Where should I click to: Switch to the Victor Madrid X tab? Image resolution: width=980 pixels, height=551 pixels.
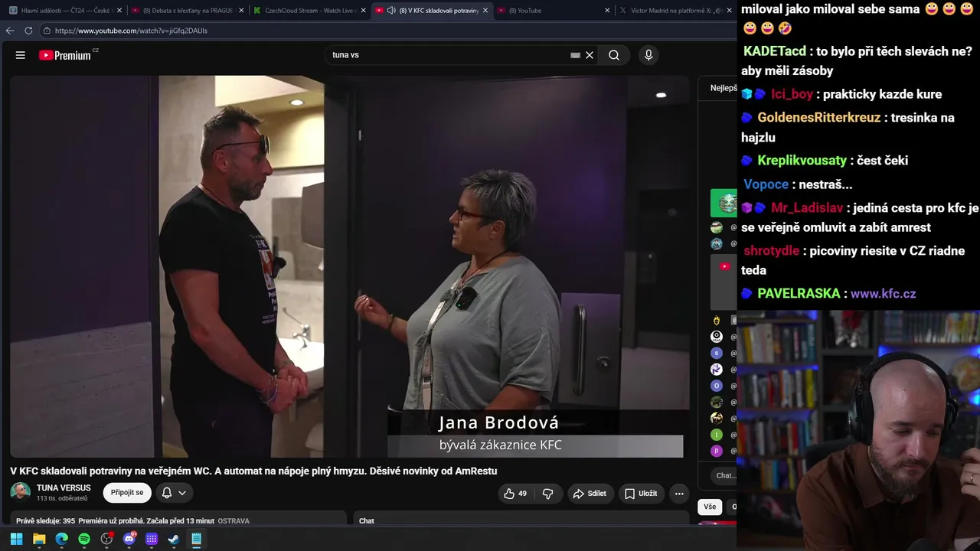click(675, 11)
